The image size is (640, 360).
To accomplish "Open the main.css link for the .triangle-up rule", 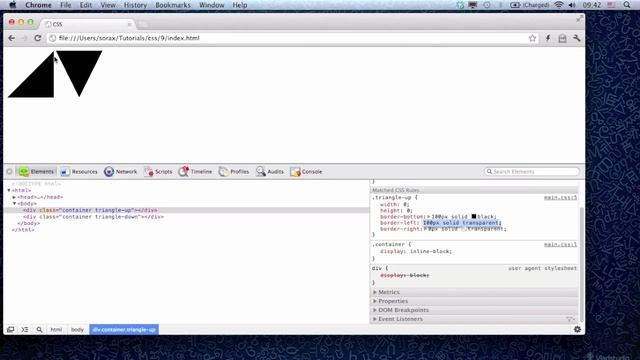I will point(560,198).
